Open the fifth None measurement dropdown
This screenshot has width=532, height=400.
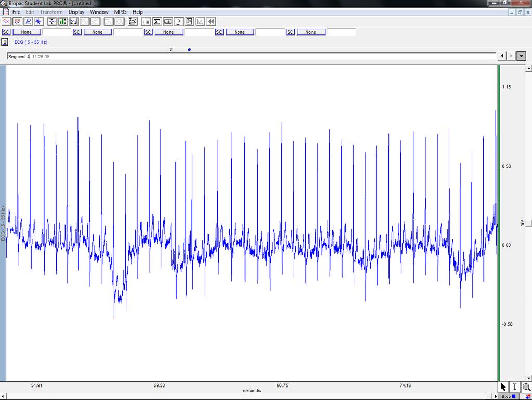click(311, 32)
